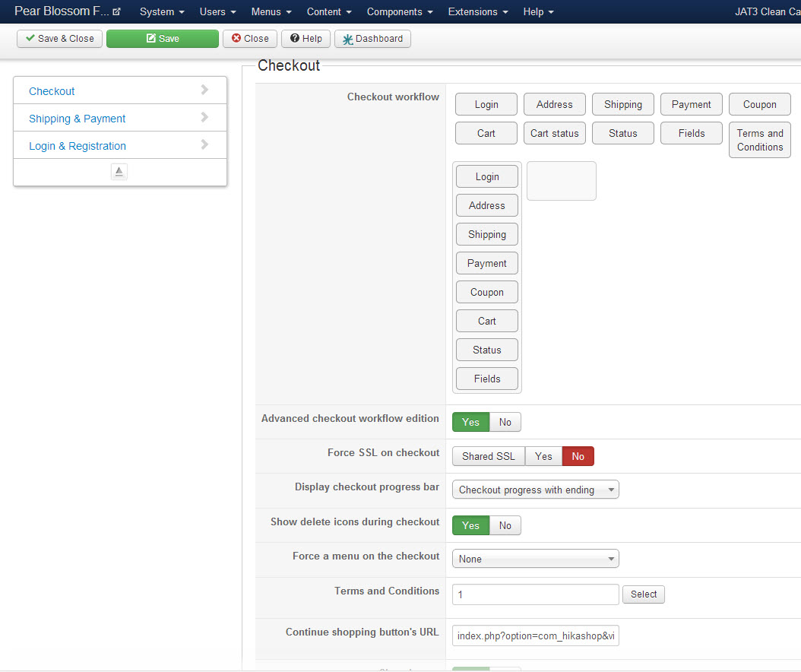The width and height of the screenshot is (801, 672).
Task: Click the Terms and Conditions input field
Action: pos(535,594)
